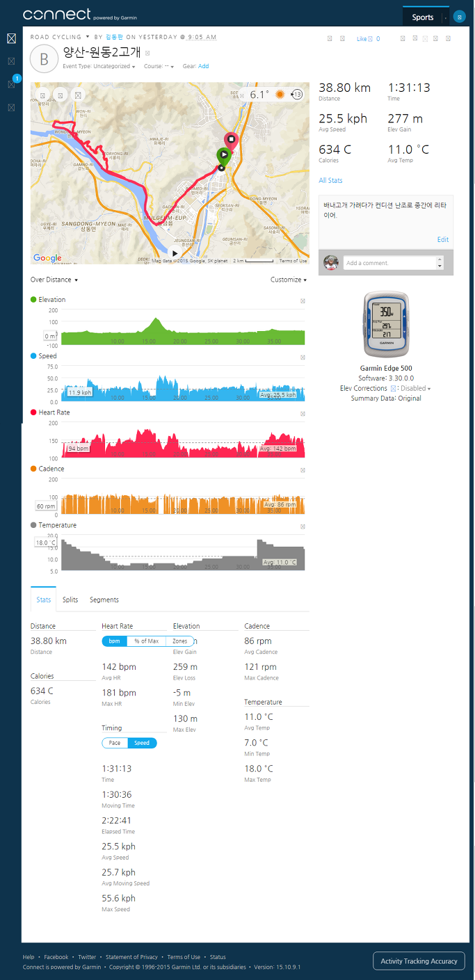
Task: Open the All Stats link
Action: 330,181
